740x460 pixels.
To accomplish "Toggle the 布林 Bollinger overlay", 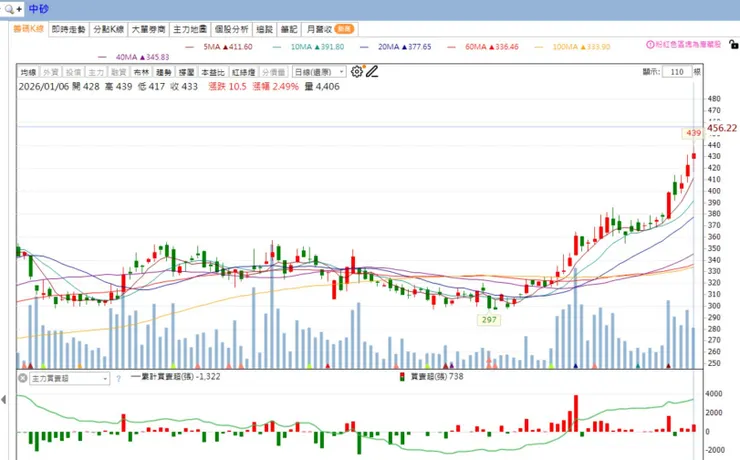I will (141, 72).
